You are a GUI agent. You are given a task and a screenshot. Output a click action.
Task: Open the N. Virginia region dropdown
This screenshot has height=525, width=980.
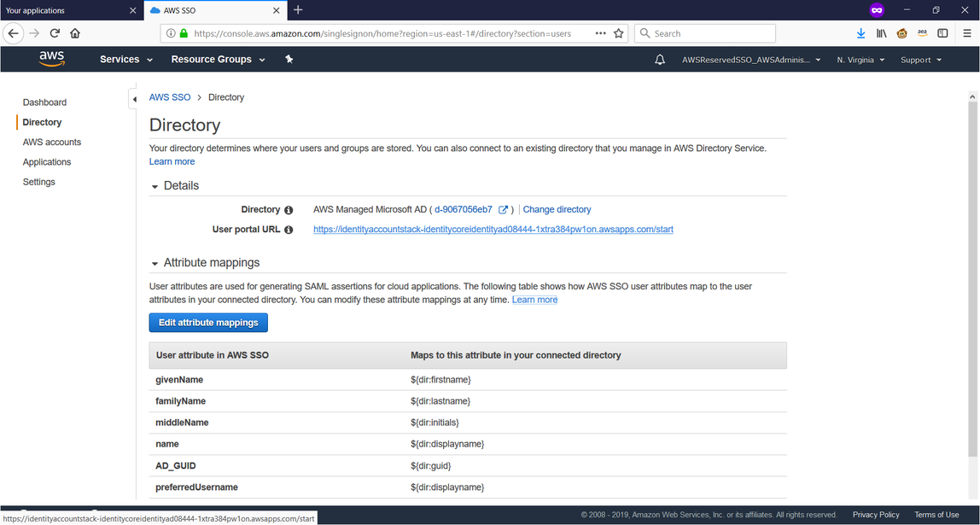860,60
